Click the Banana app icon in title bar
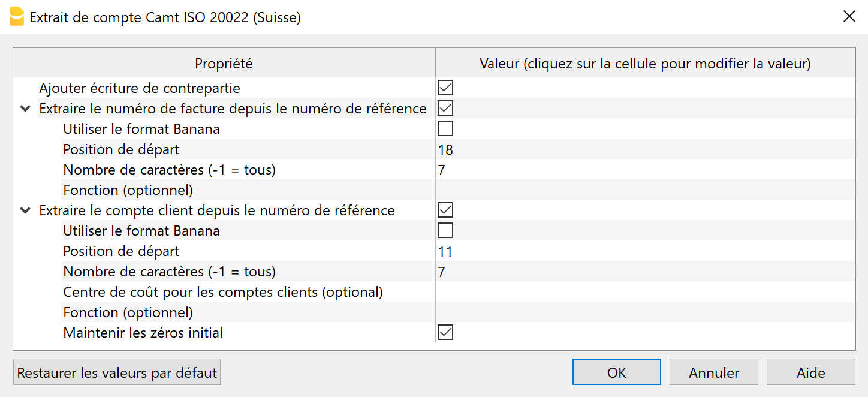Image resolution: width=868 pixels, height=397 pixels. pos(17,17)
